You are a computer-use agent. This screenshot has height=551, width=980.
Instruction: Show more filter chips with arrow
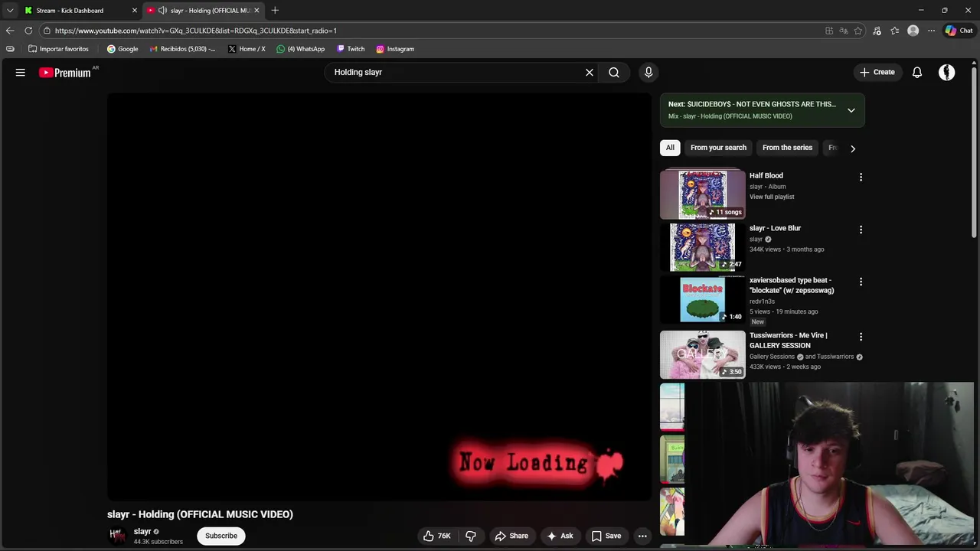(852, 148)
